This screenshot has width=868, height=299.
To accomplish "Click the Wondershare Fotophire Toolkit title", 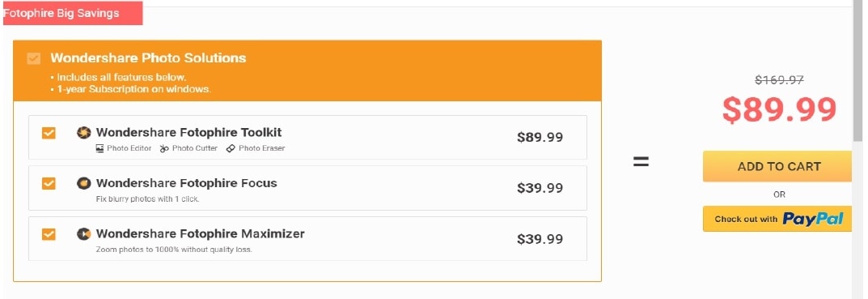I will [188, 132].
